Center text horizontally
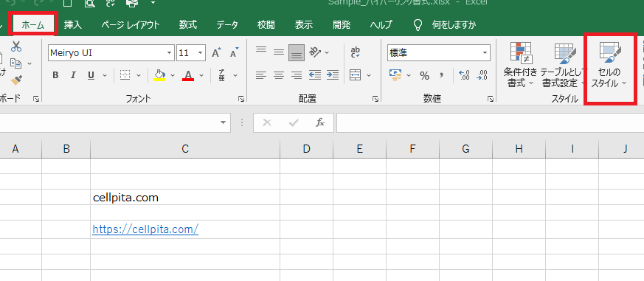The image size is (644, 281). pos(279,75)
